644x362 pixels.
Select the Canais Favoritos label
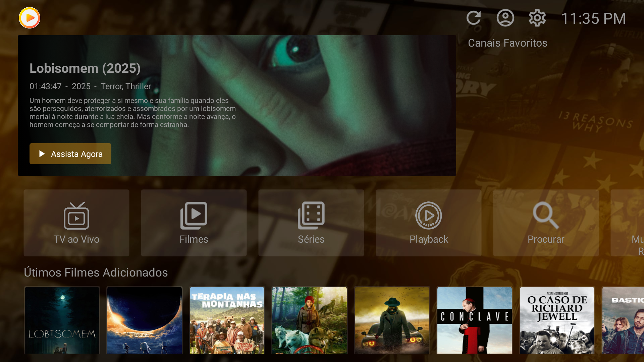click(507, 43)
